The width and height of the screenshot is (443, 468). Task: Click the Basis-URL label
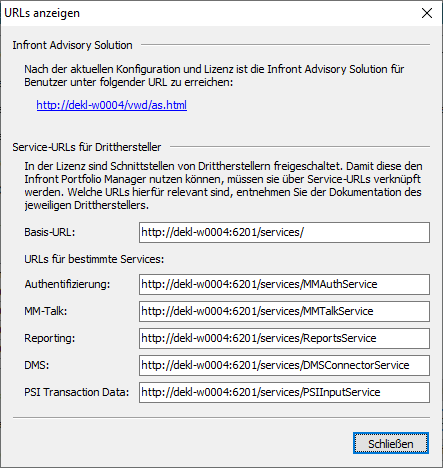click(x=50, y=232)
